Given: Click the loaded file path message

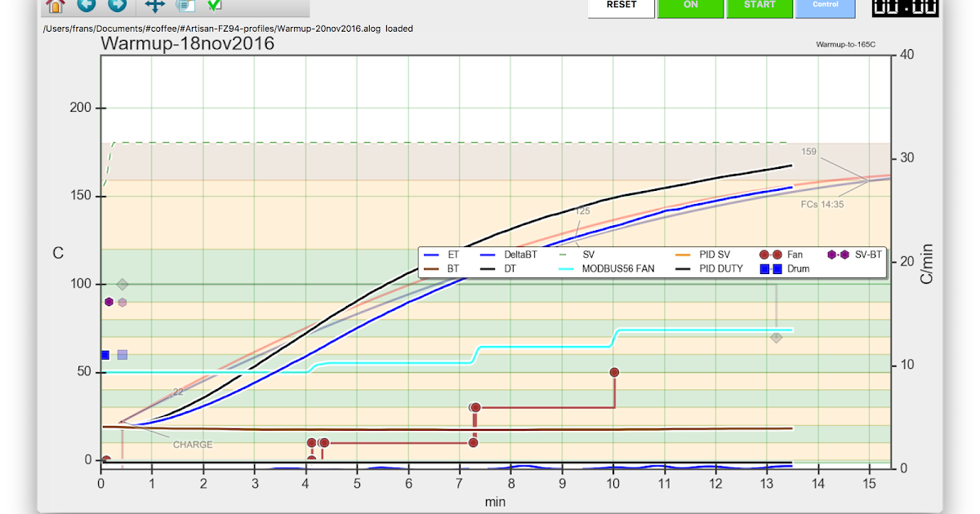Looking at the screenshot, I should point(228,29).
